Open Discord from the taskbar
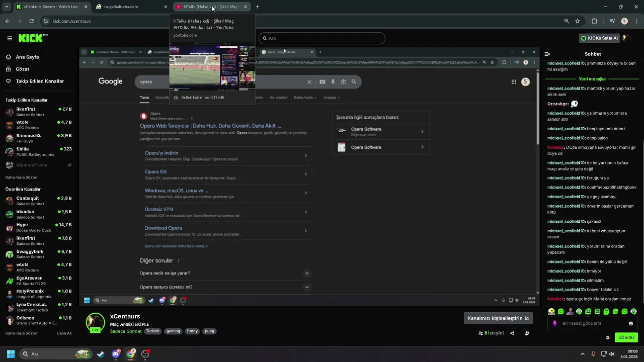 coord(116,354)
